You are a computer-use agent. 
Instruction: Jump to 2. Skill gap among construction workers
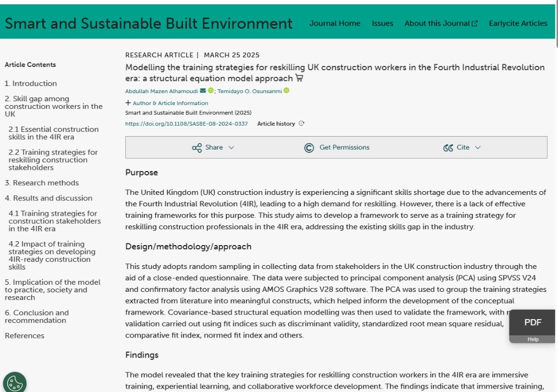point(54,106)
